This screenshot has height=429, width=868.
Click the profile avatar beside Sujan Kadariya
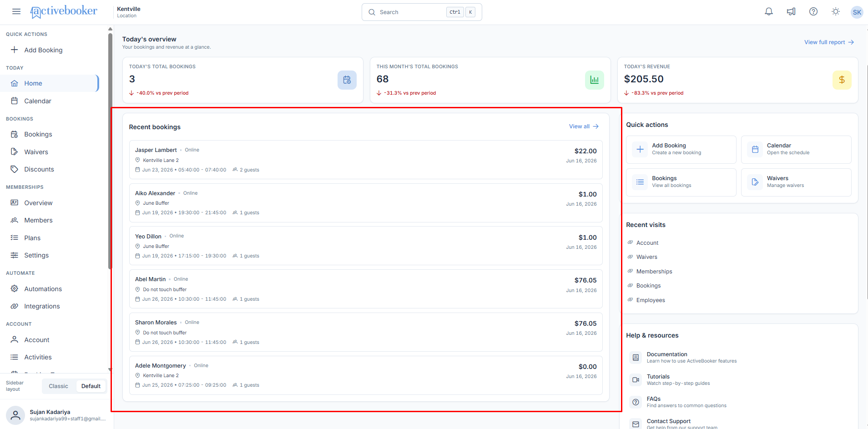point(15,415)
